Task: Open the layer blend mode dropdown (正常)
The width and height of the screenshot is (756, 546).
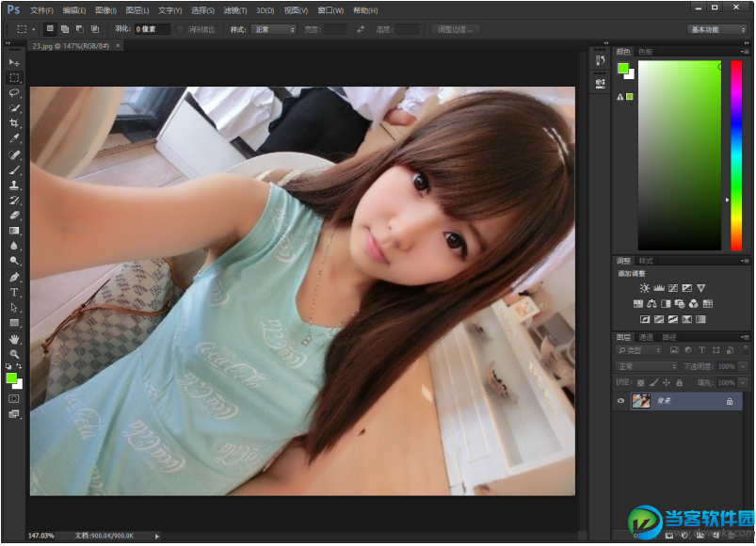Action: [x=647, y=367]
